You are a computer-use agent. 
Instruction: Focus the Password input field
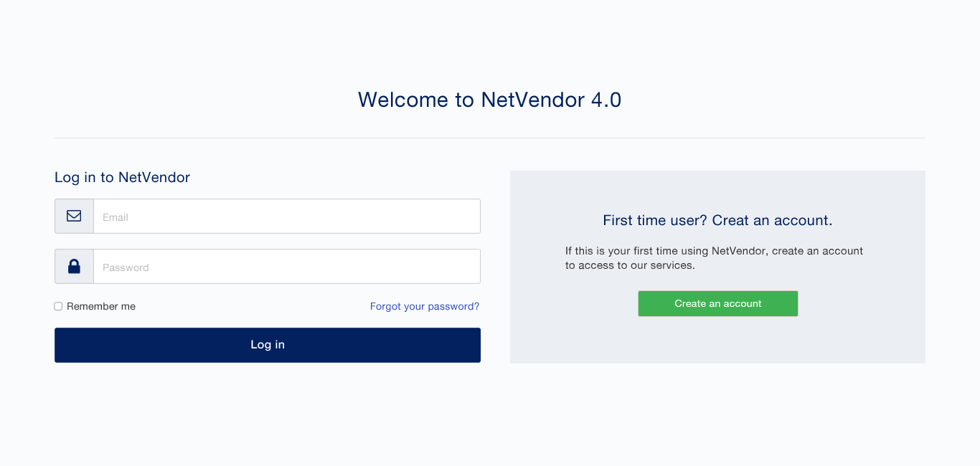[287, 266]
